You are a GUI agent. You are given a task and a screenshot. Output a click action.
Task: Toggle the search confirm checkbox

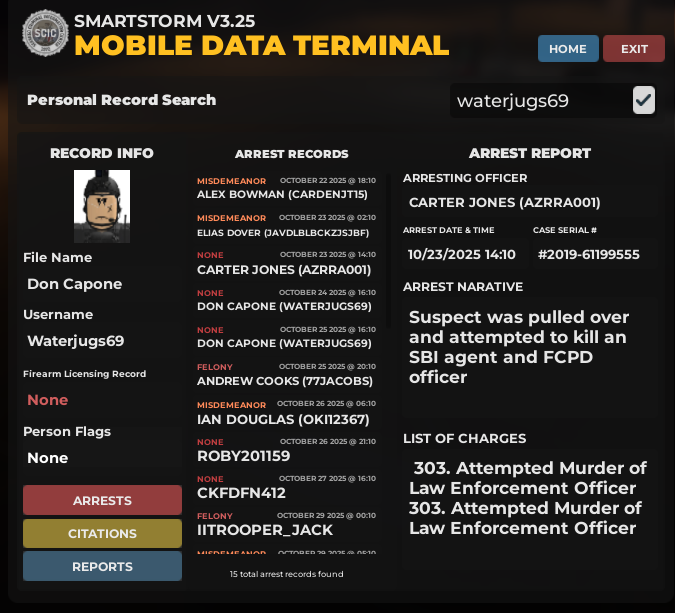(x=644, y=100)
